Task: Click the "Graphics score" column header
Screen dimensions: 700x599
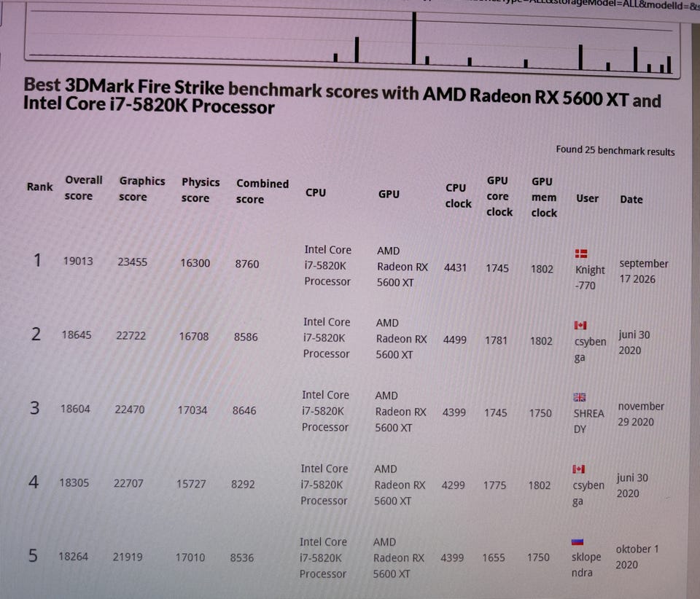Action: point(142,189)
